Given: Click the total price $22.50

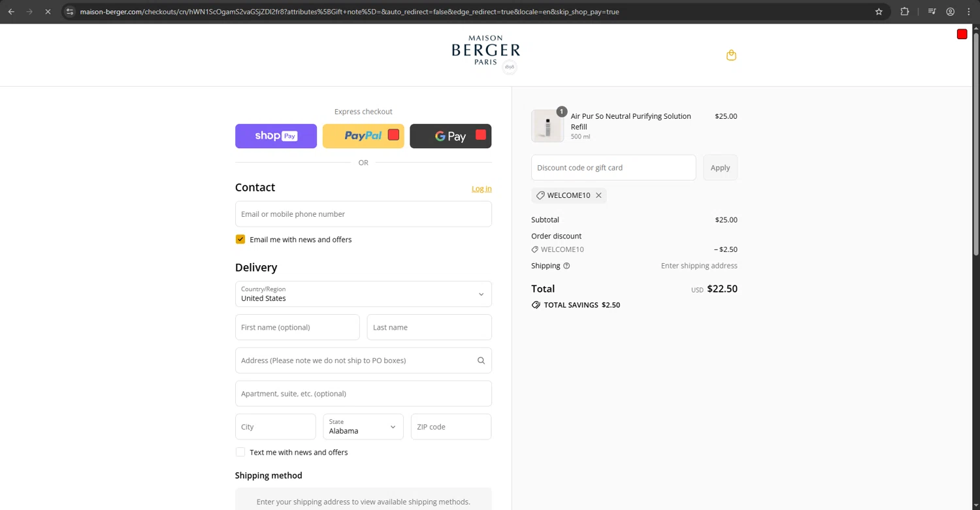Looking at the screenshot, I should (722, 289).
